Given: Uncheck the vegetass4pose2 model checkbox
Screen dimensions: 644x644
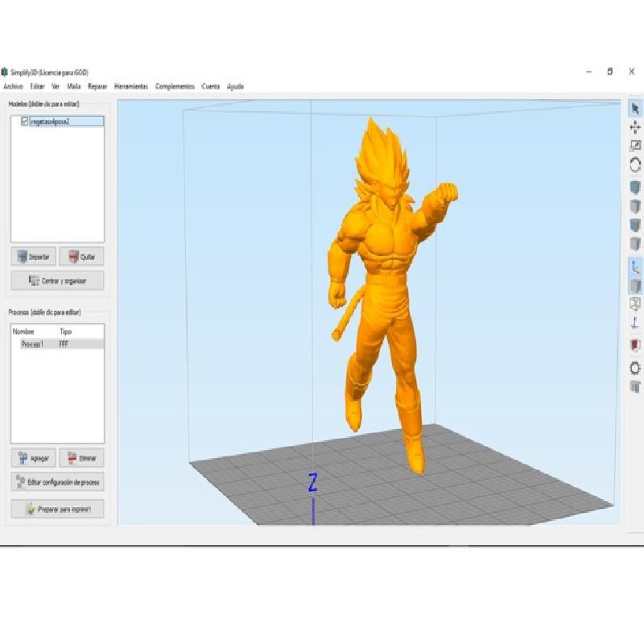Looking at the screenshot, I should 25,122.
